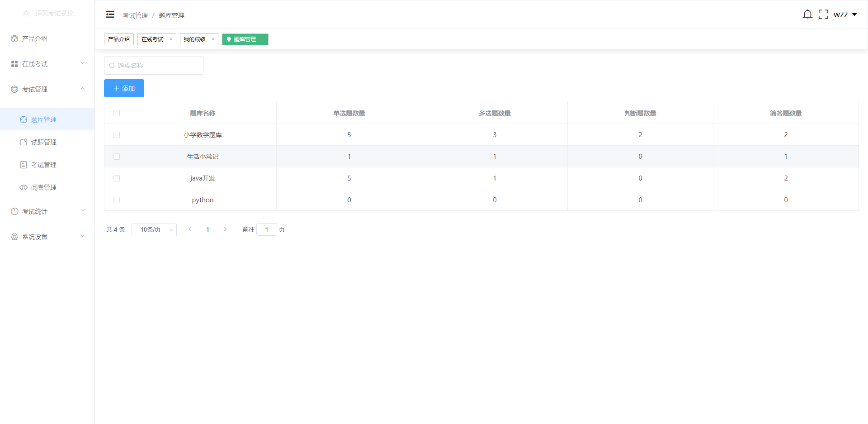Image resolution: width=868 pixels, height=424 pixels.
Task: Close the 我的成绩 tab
Action: (x=213, y=39)
